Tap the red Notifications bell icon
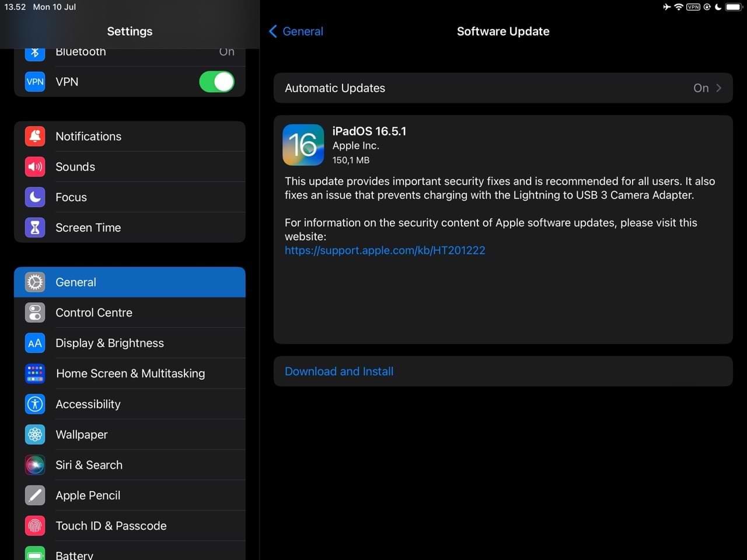This screenshot has width=747, height=560. point(35,136)
